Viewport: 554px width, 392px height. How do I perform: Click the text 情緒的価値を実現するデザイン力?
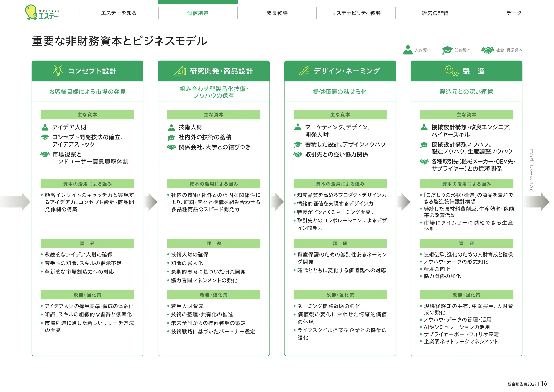(x=335, y=204)
